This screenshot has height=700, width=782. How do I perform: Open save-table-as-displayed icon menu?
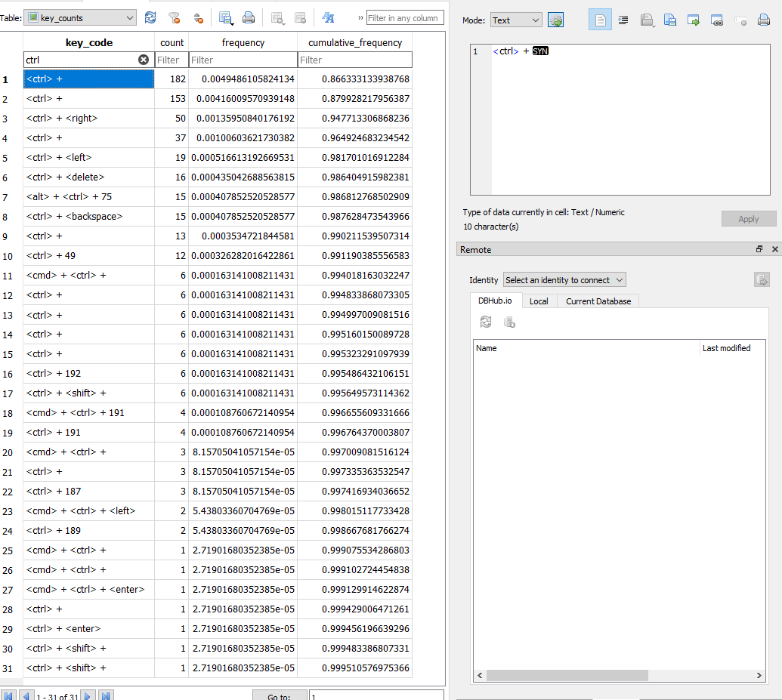(225, 18)
